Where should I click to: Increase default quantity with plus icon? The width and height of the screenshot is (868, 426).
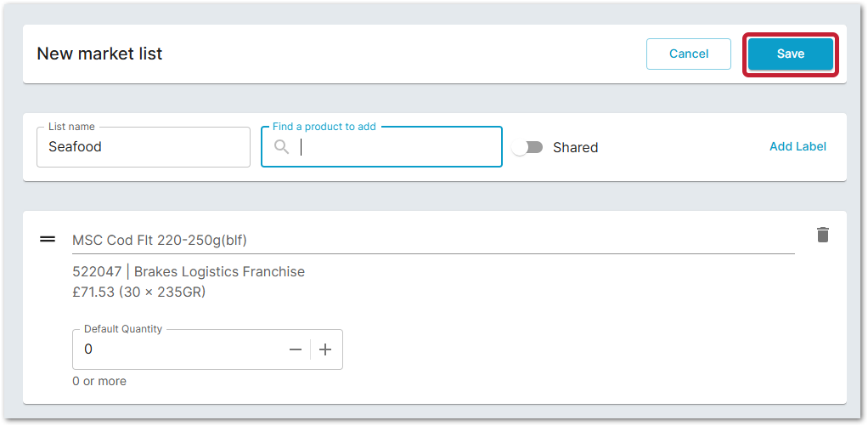click(325, 349)
